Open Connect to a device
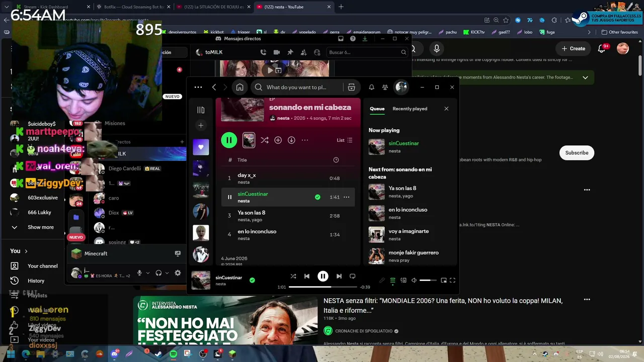Image resolution: width=644 pixels, height=362 pixels. [404, 280]
